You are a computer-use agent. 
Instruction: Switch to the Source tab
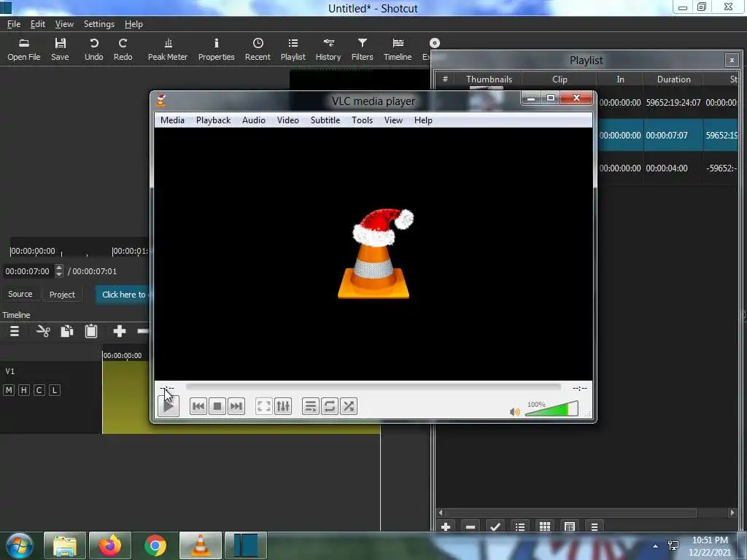pyautogui.click(x=20, y=295)
